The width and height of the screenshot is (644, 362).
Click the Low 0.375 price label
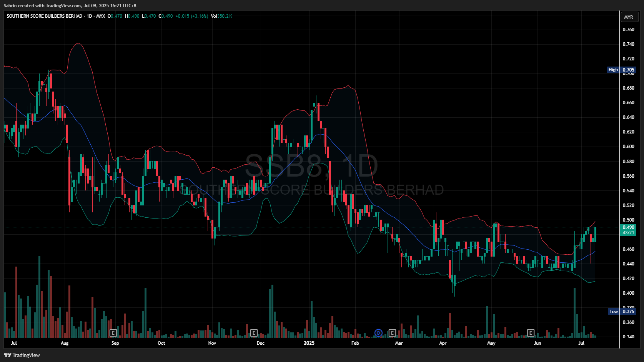(x=622, y=312)
